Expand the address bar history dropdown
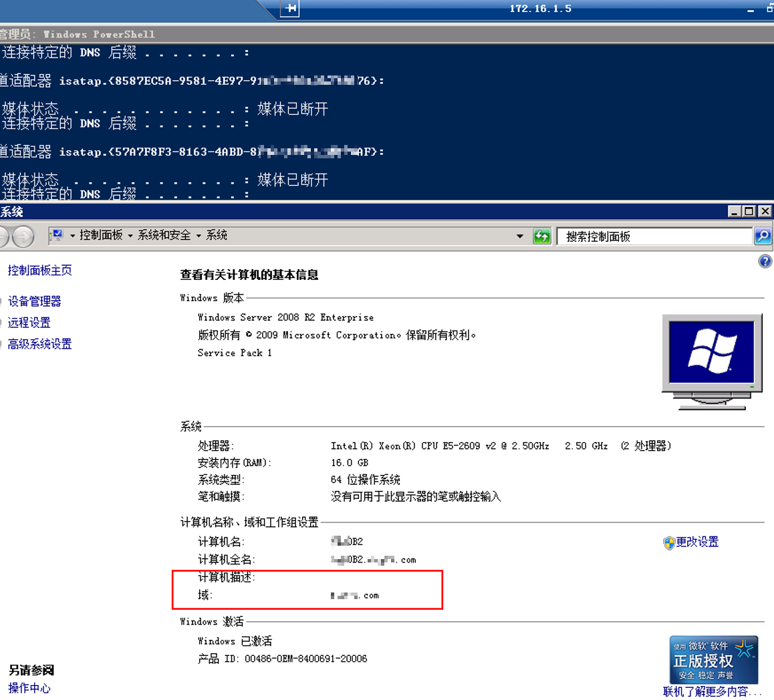 pos(520,236)
